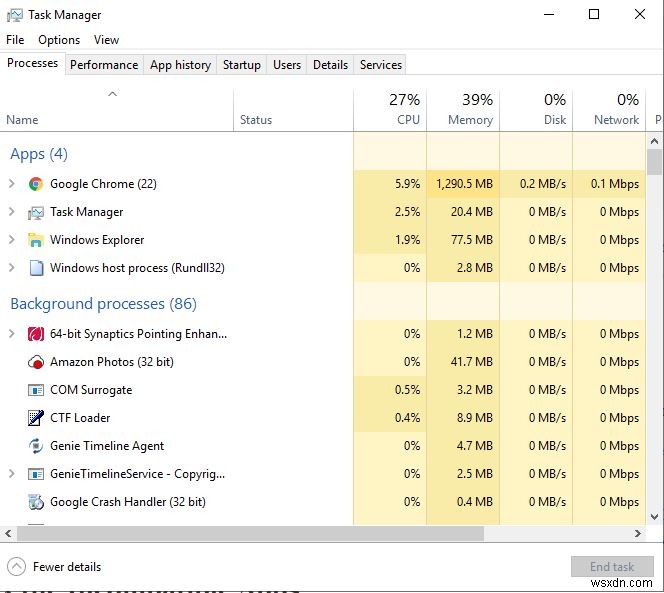
Task: Click Task Manager's 2.5% CPU value
Action: pyautogui.click(x=407, y=212)
